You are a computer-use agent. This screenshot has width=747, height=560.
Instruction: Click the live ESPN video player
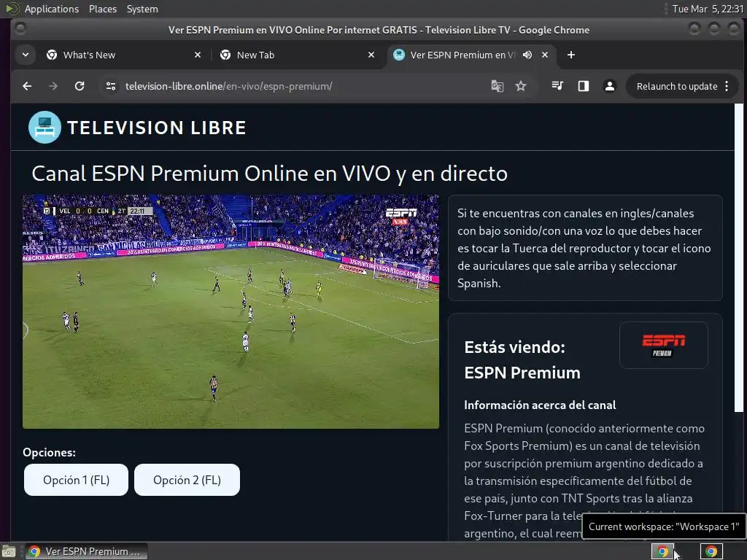[x=231, y=311]
